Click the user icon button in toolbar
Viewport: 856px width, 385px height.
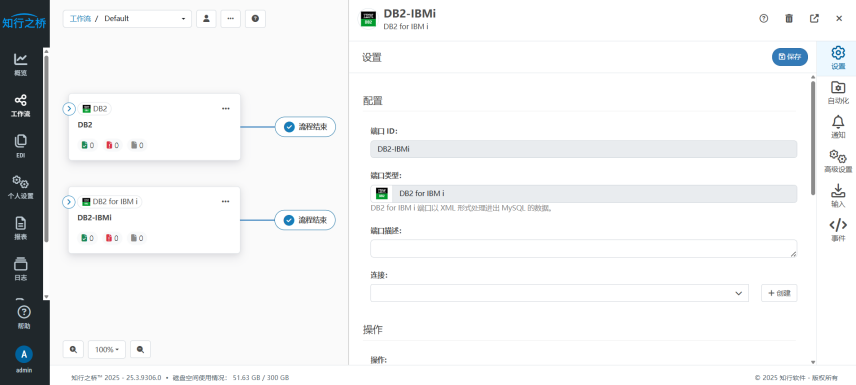206,19
